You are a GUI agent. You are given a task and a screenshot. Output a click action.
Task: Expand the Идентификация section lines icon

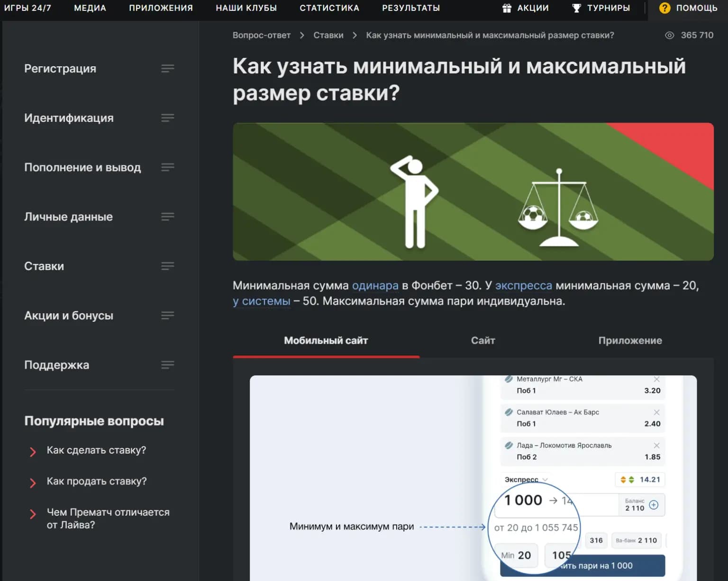pos(168,118)
